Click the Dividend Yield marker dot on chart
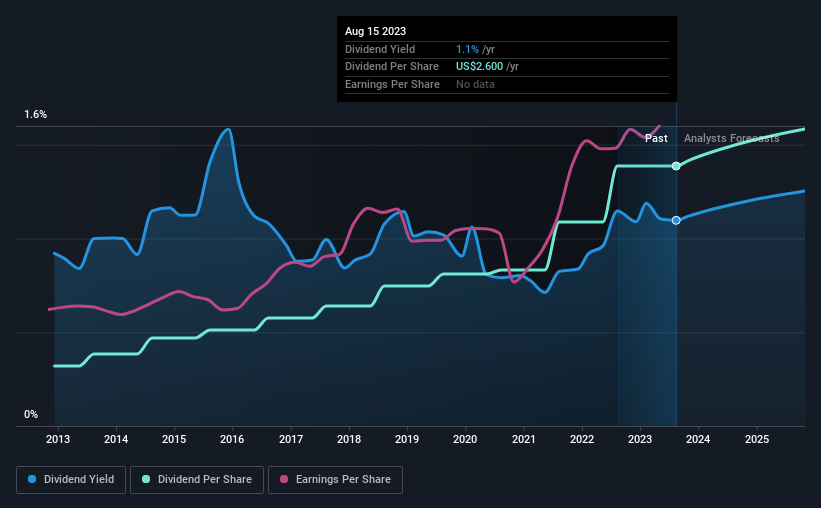 (x=676, y=220)
